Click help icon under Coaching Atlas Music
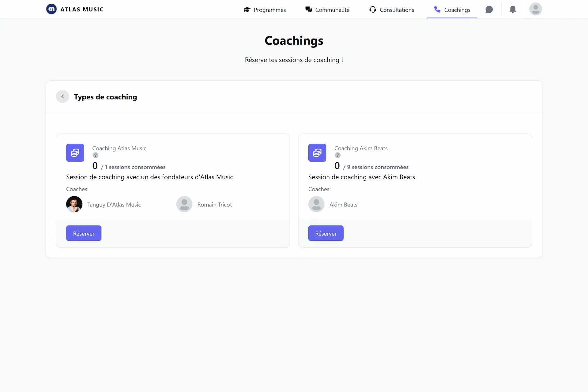This screenshot has height=392, width=588. pyautogui.click(x=96, y=155)
